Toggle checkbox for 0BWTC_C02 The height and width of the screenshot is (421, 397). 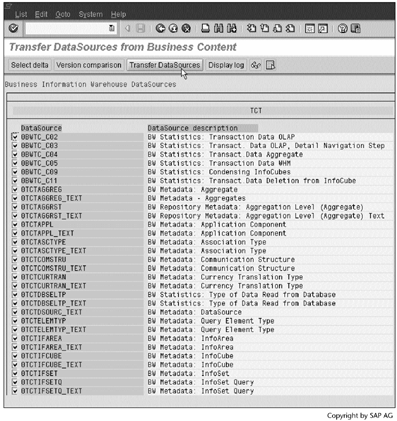[x=14, y=137]
